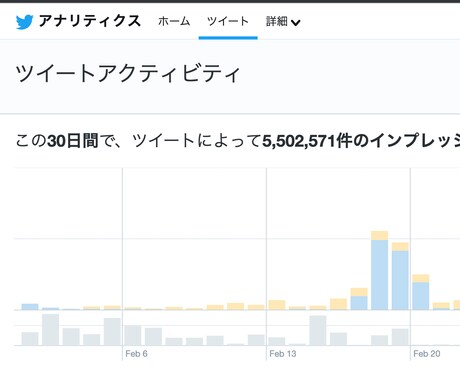Click the 5,502,571件 impressions figure

[307, 141]
